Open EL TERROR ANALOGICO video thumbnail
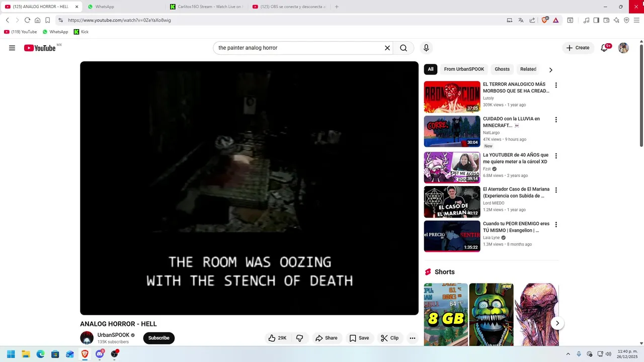The height and width of the screenshot is (362, 644). tap(452, 97)
